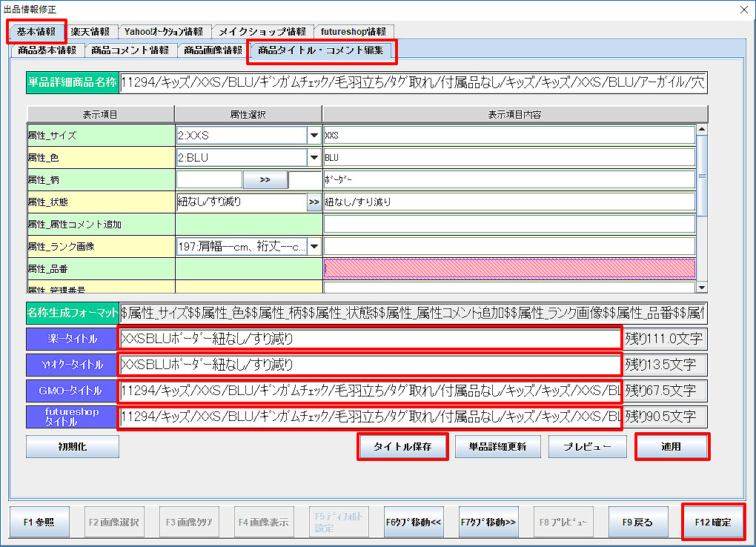
Task: Click the scrollbar up arrow in attribute table
Action: pos(702,129)
